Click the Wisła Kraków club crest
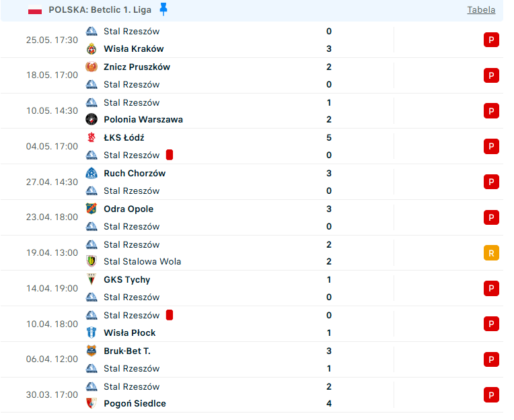514x420 pixels. coord(91,49)
